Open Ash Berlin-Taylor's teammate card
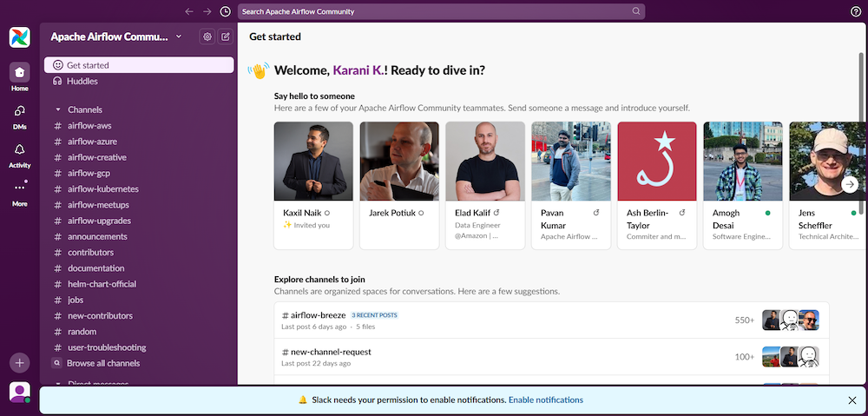Image resolution: width=868 pixels, height=416 pixels. [x=657, y=186]
